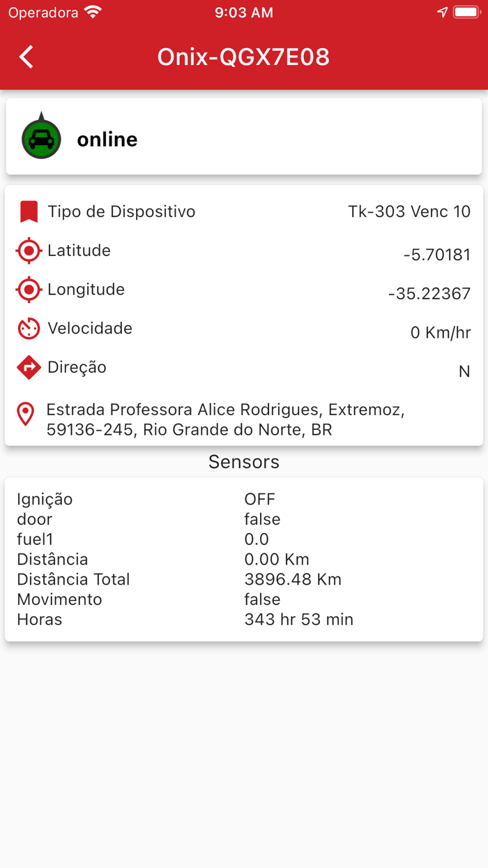Tap the Direção turn-arrow icon
Screen dimensions: 488x868
29,367
